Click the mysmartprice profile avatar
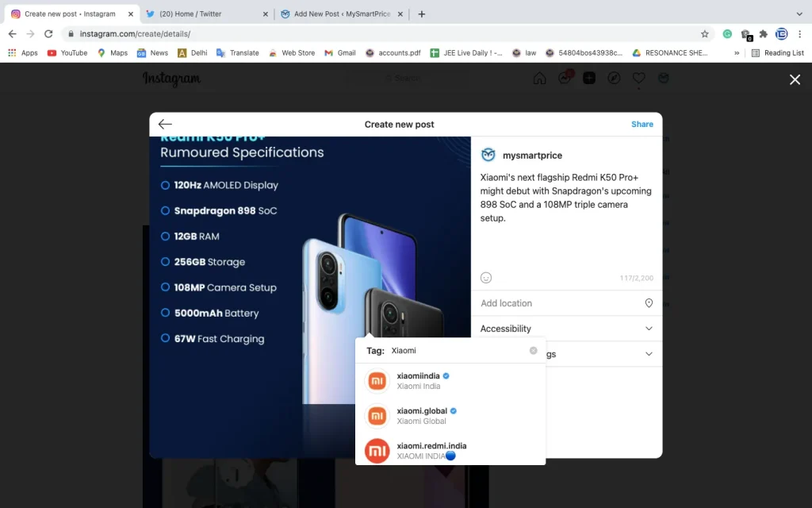The height and width of the screenshot is (508, 812). pos(488,155)
